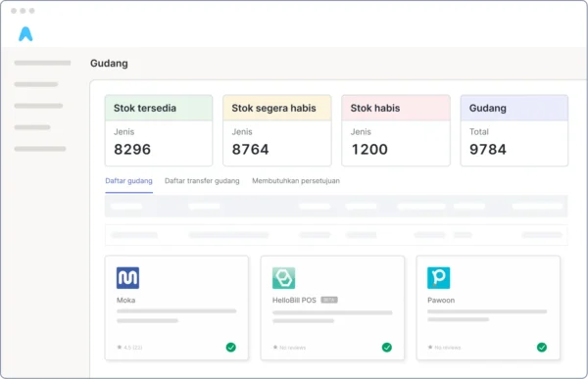This screenshot has height=379, width=588.
Task: Open the Stok segera habis card
Action: coord(277,130)
